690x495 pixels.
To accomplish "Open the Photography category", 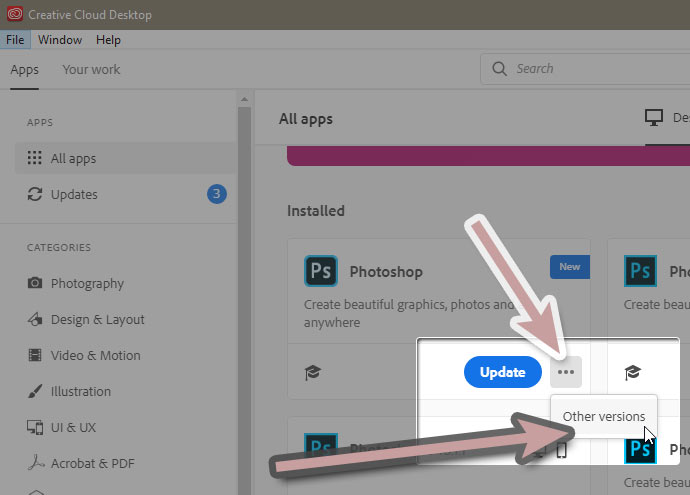I will pyautogui.click(x=87, y=283).
